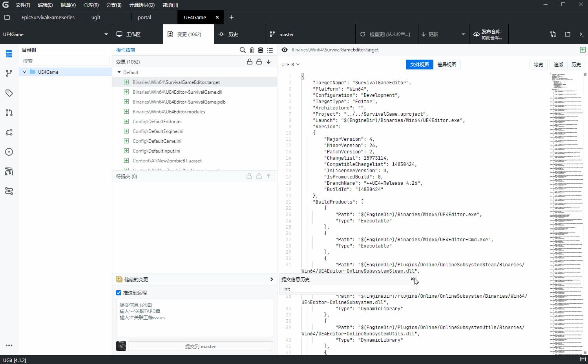Open the UTF-8 encoding dropdown
Viewport: 588px width, 364px height.
click(290, 64)
